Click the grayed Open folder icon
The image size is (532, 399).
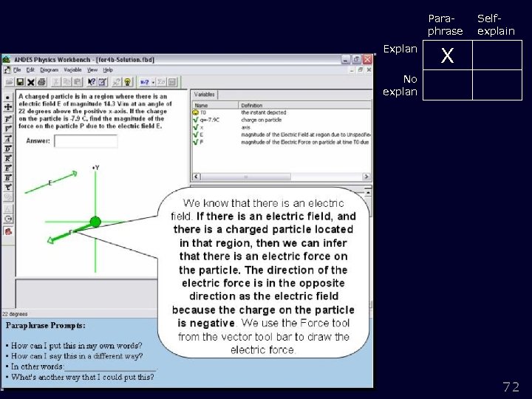click(x=9, y=82)
